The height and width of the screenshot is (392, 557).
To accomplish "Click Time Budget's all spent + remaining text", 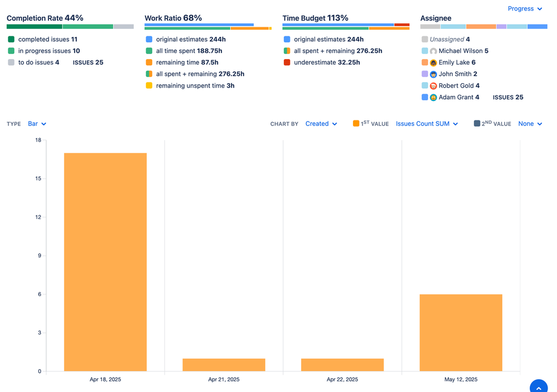I will (338, 51).
